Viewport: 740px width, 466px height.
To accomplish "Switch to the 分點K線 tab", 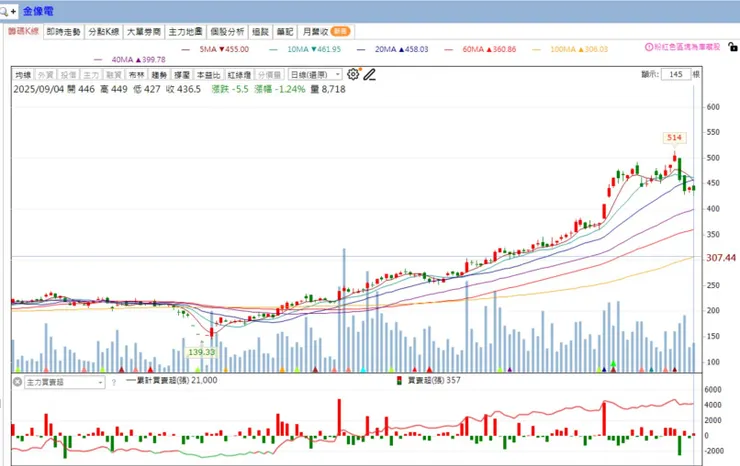I will point(104,32).
